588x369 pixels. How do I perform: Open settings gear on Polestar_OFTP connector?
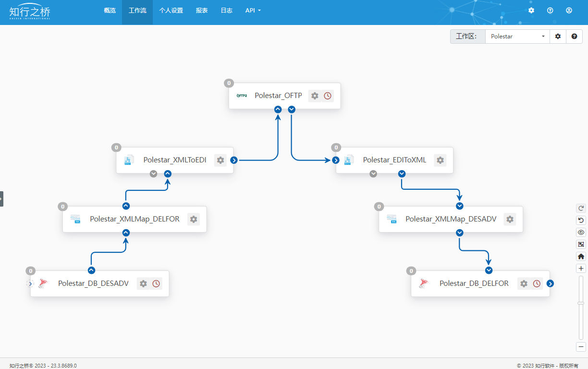pos(315,96)
